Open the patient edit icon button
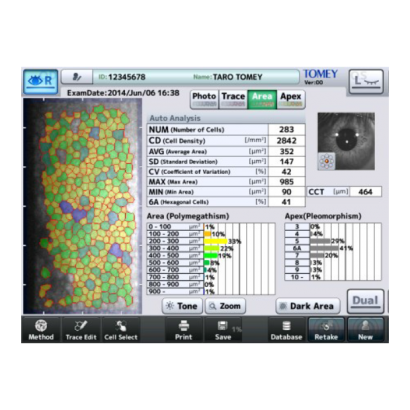Image resolution: width=410 pixels, height=410 pixels. (77, 77)
